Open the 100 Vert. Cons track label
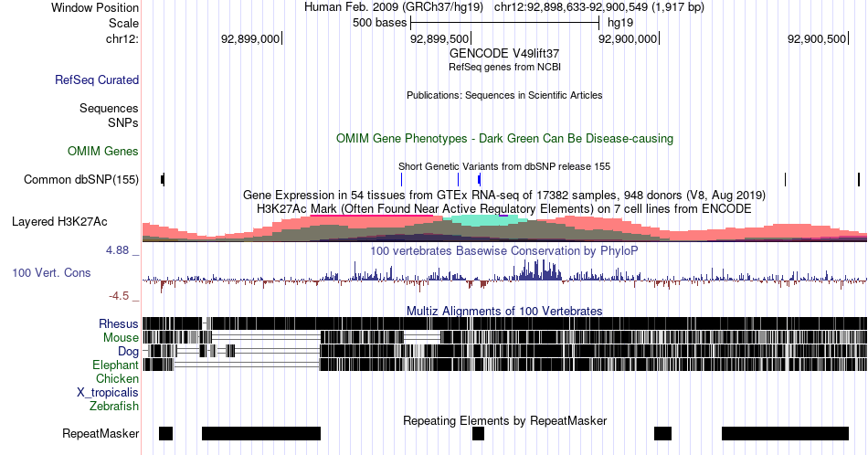 pyautogui.click(x=51, y=272)
